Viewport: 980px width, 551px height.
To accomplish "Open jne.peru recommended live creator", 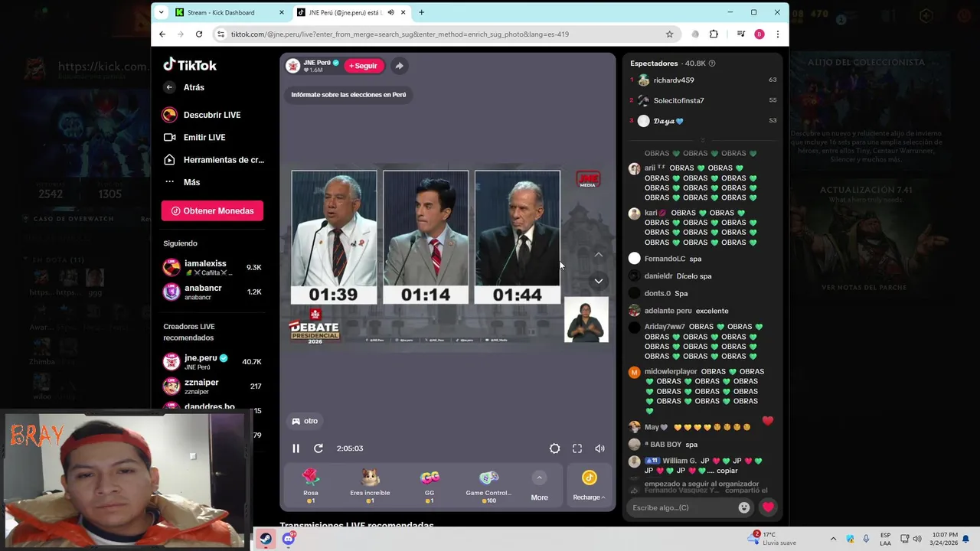I will click(212, 361).
